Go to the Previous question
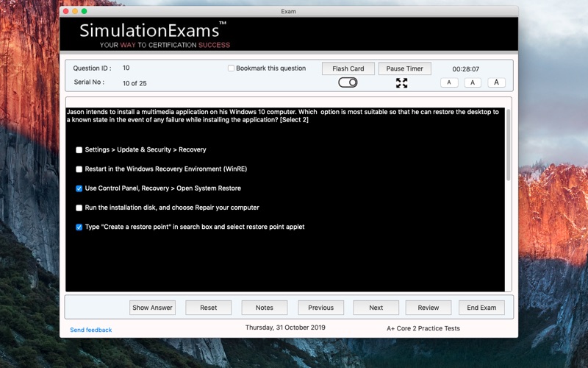This screenshot has width=588, height=368. point(320,308)
